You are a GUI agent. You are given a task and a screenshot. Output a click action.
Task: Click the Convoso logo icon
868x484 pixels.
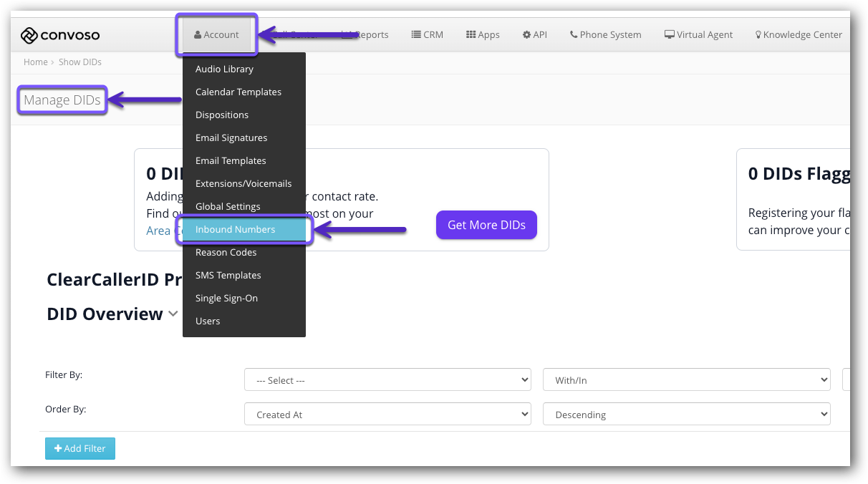point(29,35)
